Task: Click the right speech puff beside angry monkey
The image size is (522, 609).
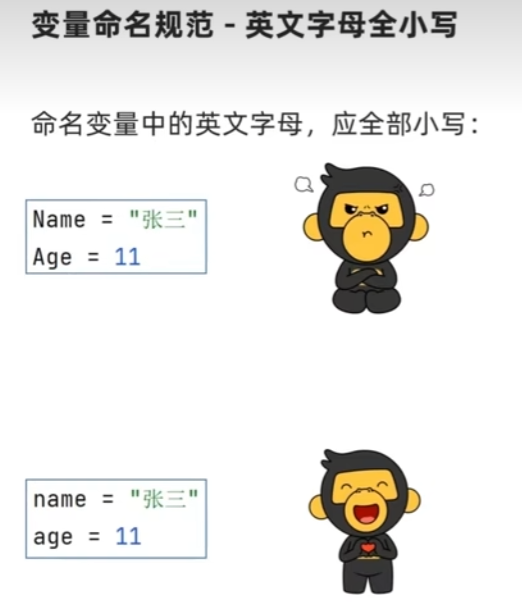Action: pos(427,190)
